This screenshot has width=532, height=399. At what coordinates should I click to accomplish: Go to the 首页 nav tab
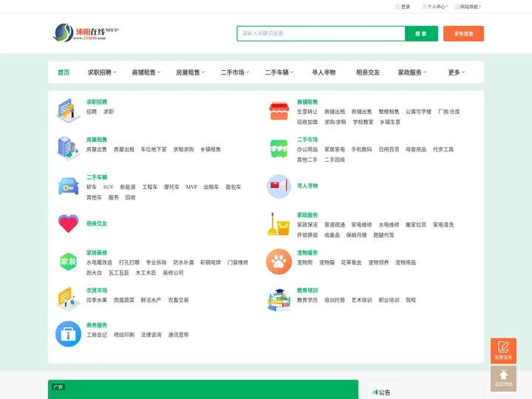point(64,72)
